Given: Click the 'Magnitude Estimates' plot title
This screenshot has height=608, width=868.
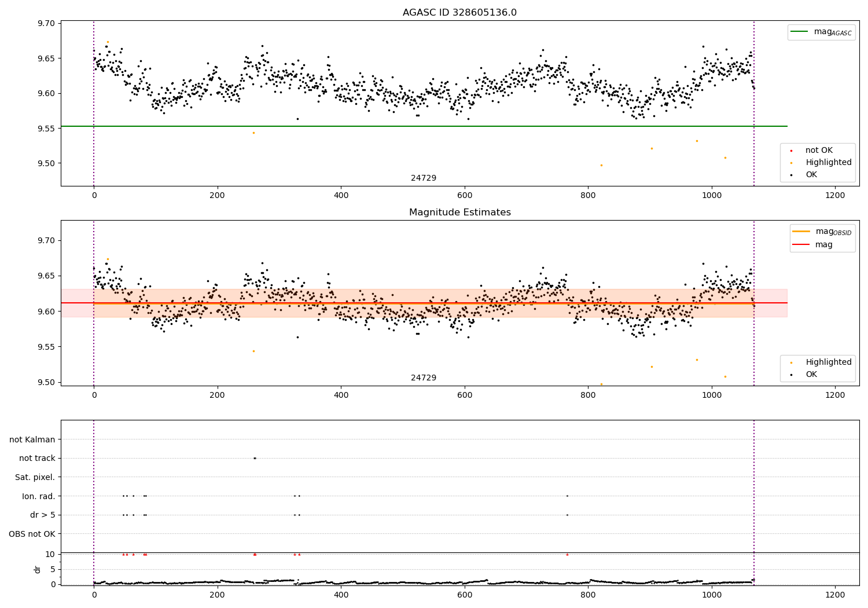Looking at the screenshot, I should point(460,213).
